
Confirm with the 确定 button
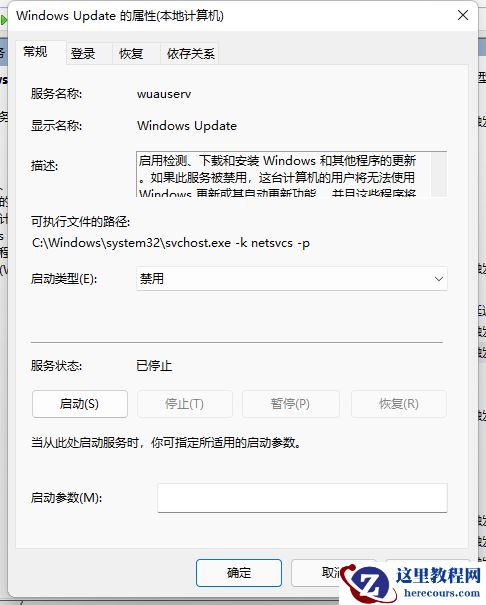pyautogui.click(x=239, y=573)
